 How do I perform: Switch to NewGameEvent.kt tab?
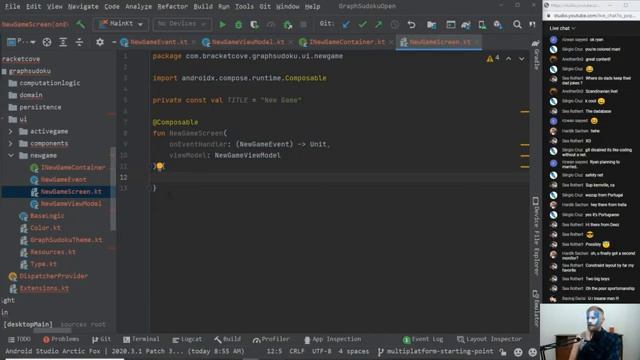(158, 42)
